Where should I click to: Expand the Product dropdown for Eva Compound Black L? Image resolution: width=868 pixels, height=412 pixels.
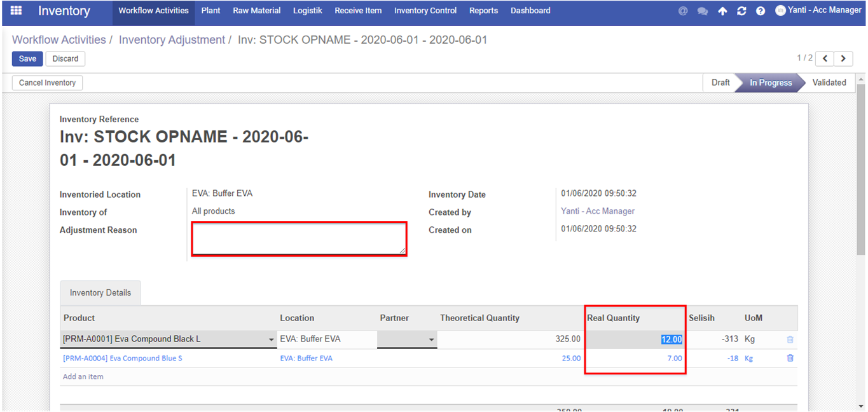click(272, 340)
